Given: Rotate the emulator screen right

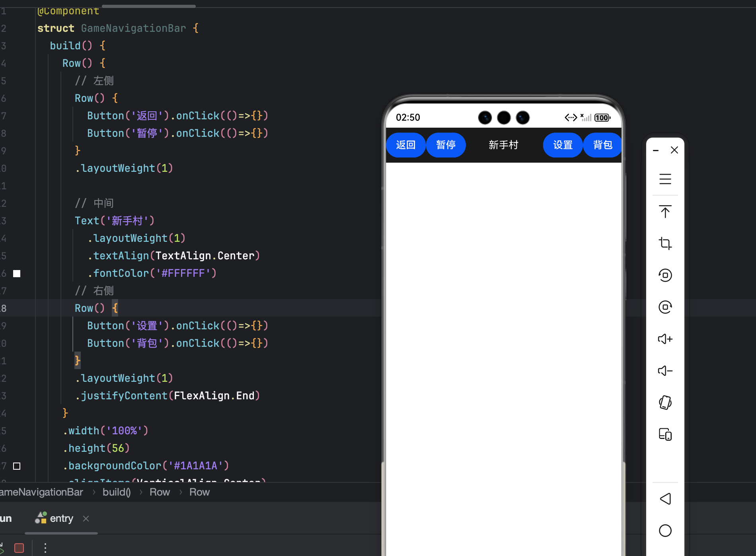Looking at the screenshot, I should click(665, 307).
